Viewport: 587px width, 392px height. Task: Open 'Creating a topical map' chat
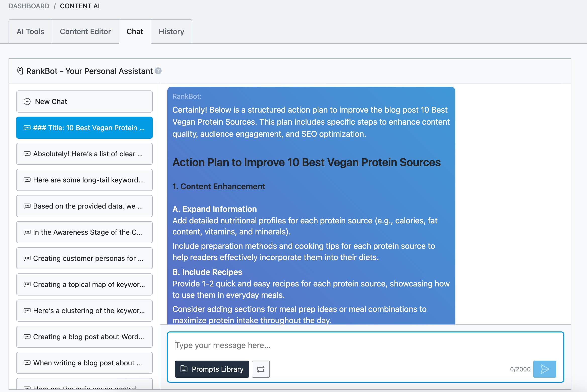[x=84, y=284]
